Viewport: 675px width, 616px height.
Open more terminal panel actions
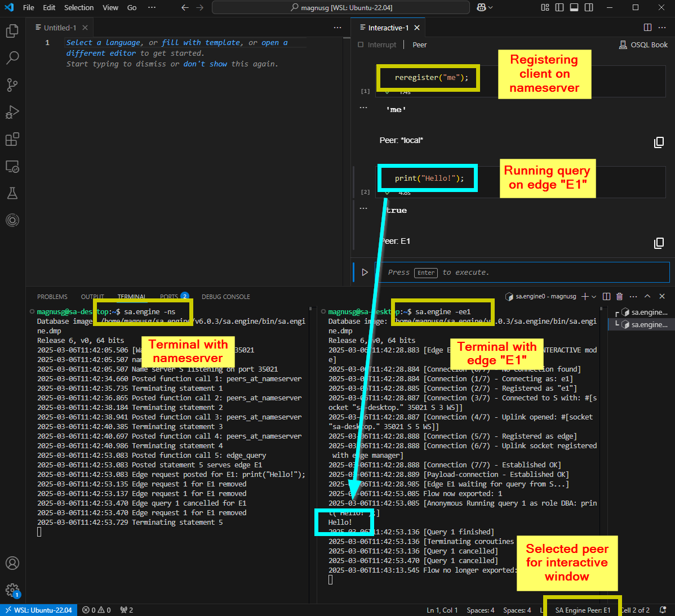pyautogui.click(x=633, y=296)
